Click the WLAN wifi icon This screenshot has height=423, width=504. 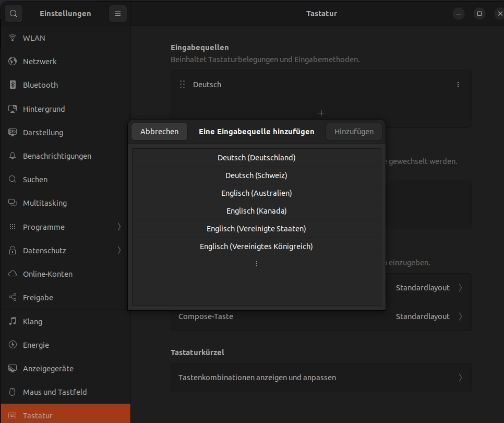[13, 38]
